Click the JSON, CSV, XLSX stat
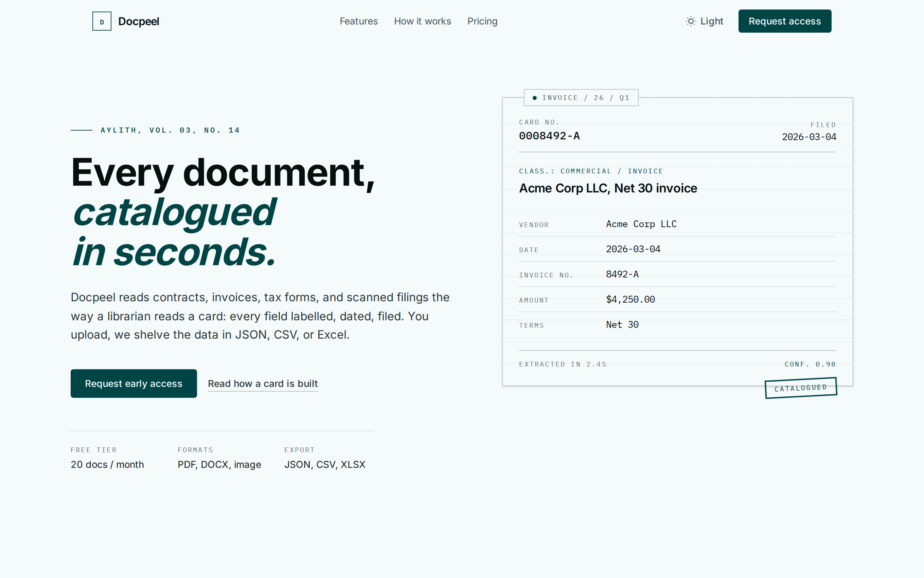This screenshot has width=924, height=578. [324, 465]
